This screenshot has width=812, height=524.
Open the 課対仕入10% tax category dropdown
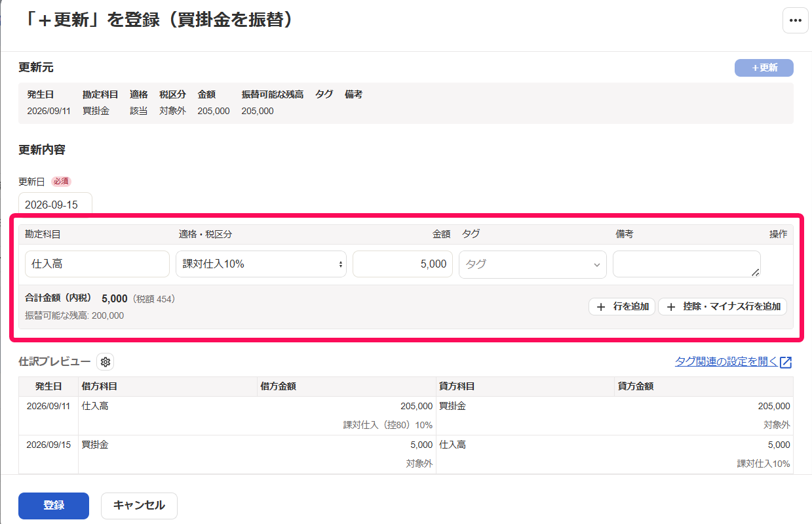(x=261, y=264)
